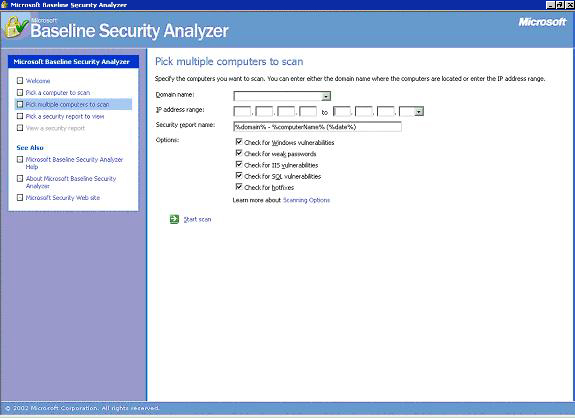
Task: Open the Domain name dropdown list
Action: coord(326,96)
